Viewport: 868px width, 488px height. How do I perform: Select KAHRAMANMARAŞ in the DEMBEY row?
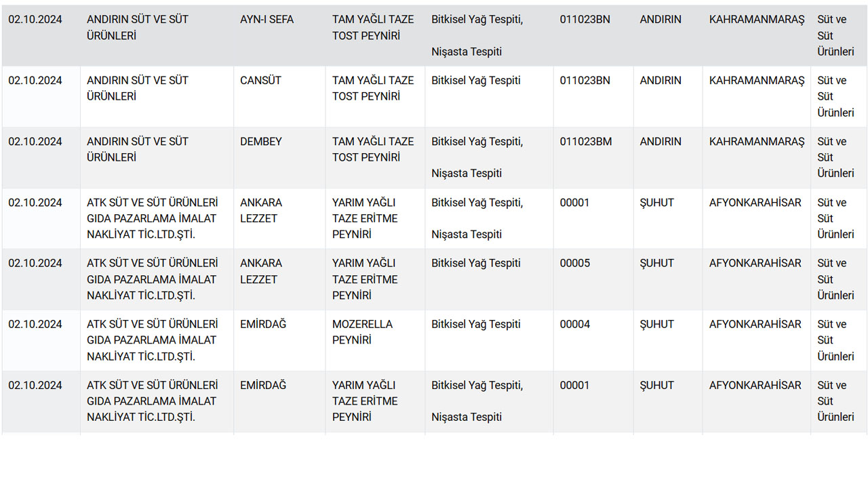click(x=756, y=142)
